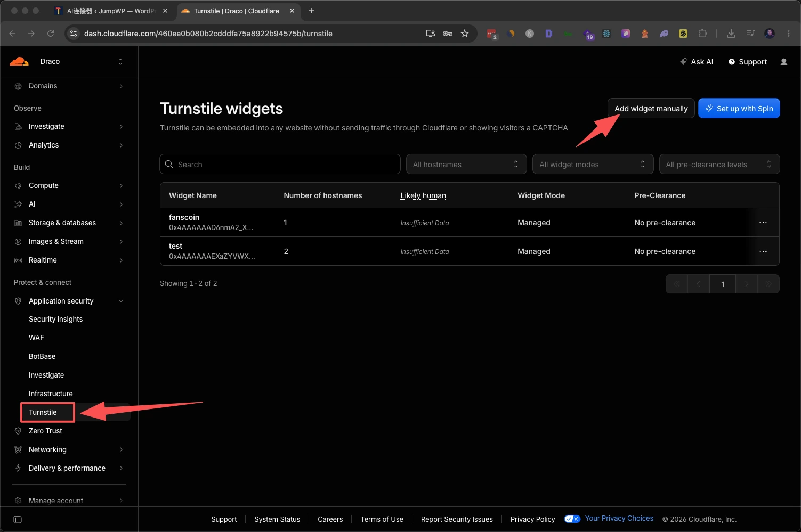The height and width of the screenshot is (532, 801).
Task: Open the test widget
Action: point(175,246)
